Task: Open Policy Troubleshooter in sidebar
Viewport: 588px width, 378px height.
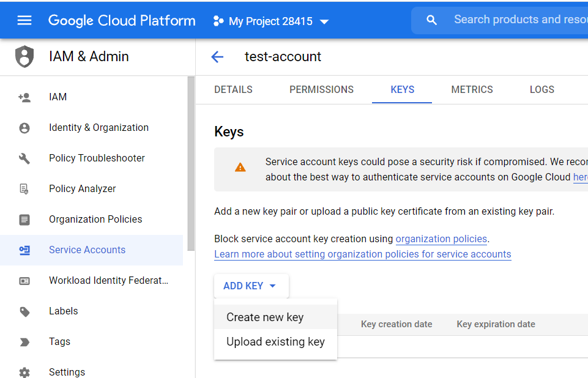Action: (92, 158)
